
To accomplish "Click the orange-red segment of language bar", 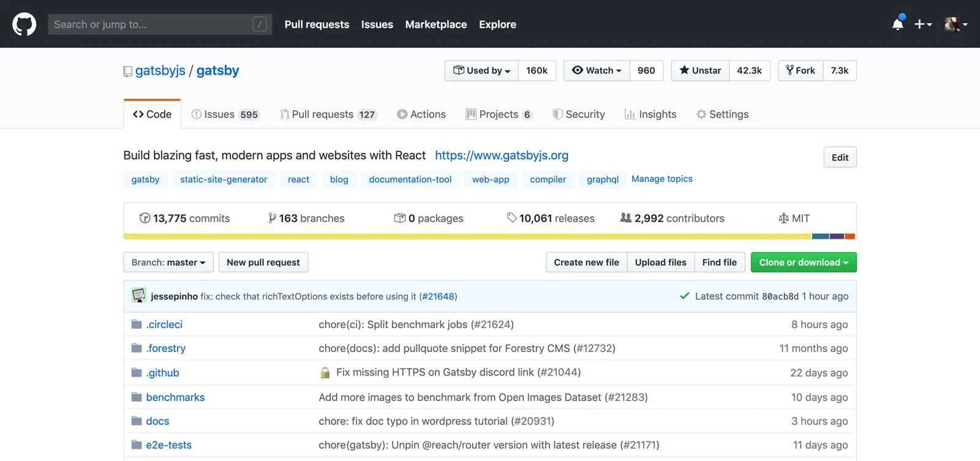I will point(850,236).
